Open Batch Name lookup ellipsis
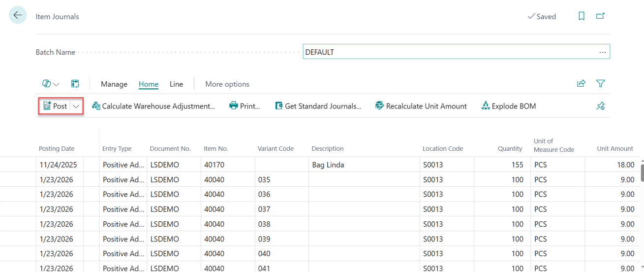The height and width of the screenshot is (273, 644). point(602,52)
